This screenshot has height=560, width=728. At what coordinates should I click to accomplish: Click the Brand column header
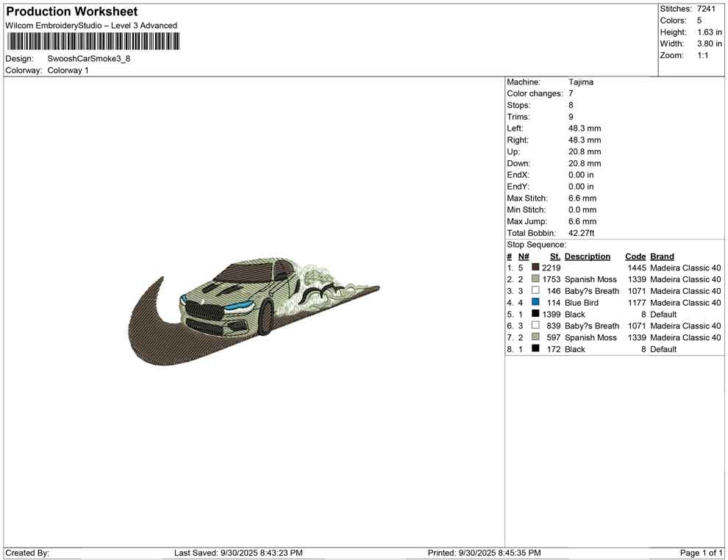[662, 256]
